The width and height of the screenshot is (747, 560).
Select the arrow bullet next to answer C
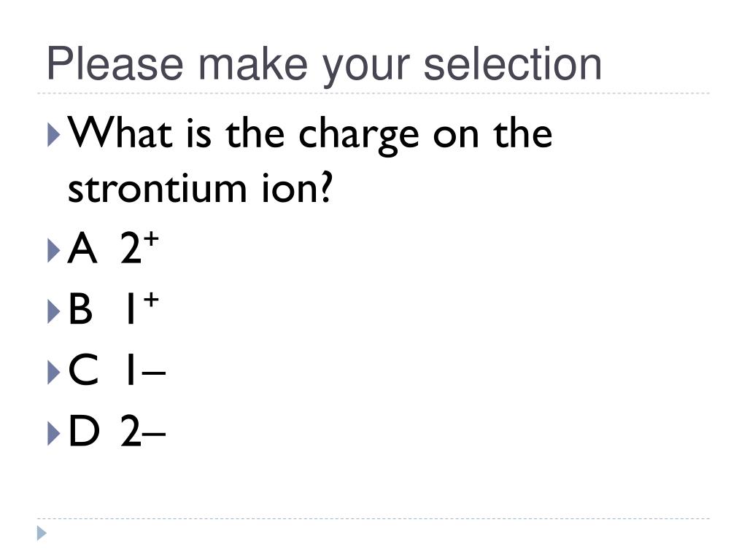tap(54, 373)
